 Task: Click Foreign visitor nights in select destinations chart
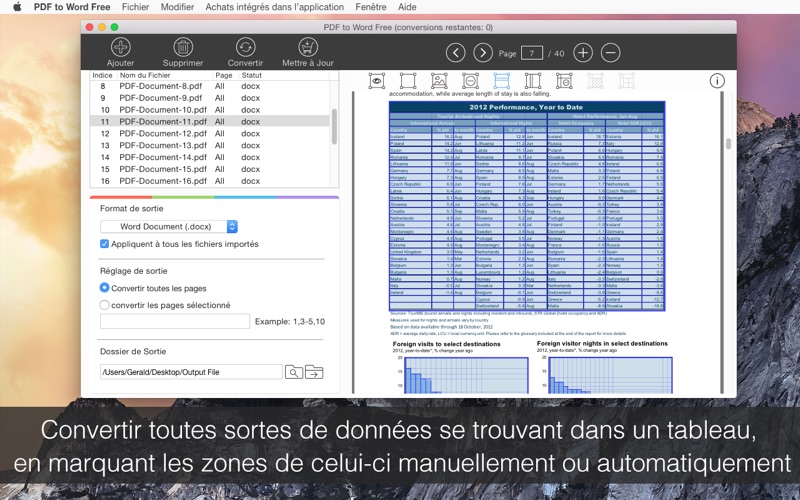tap(610, 375)
